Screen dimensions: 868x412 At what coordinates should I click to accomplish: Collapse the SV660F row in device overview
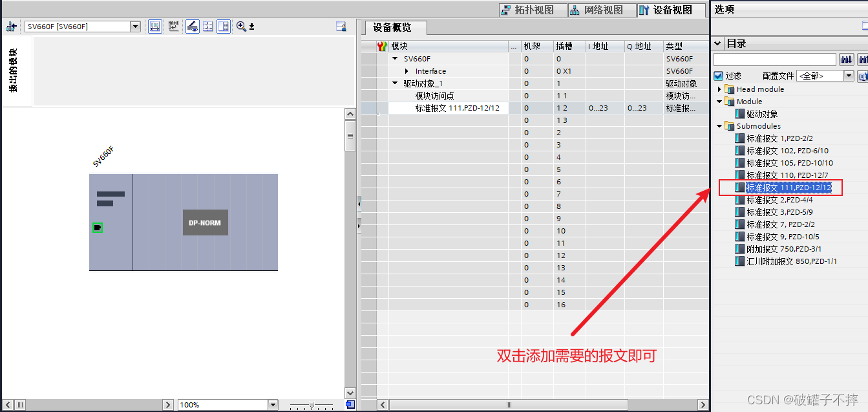[395, 59]
